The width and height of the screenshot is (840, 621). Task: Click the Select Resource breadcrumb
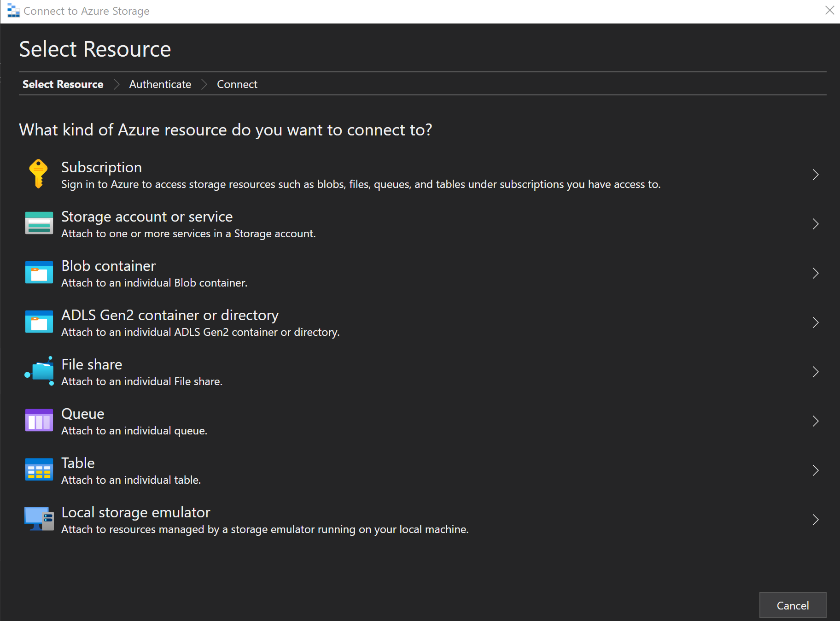[x=63, y=84]
